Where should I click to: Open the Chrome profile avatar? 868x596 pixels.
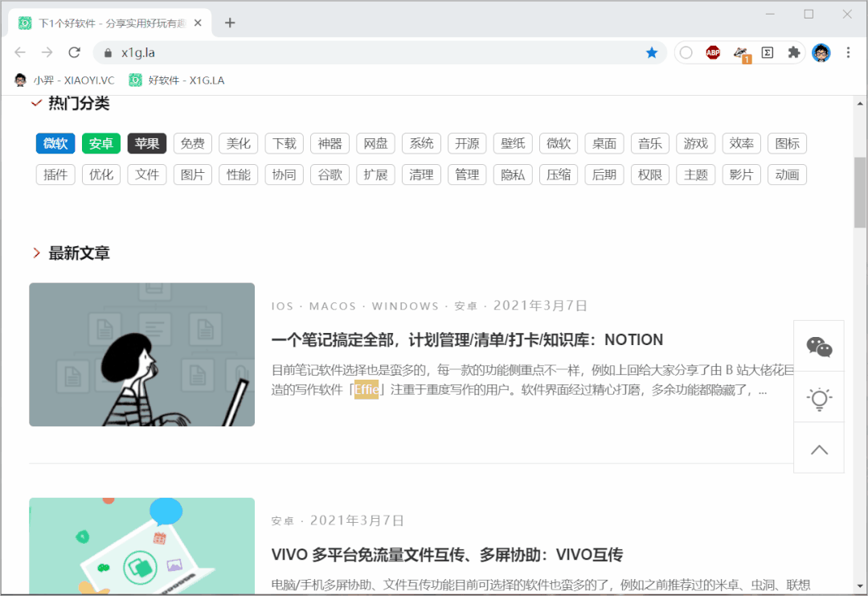click(x=821, y=52)
